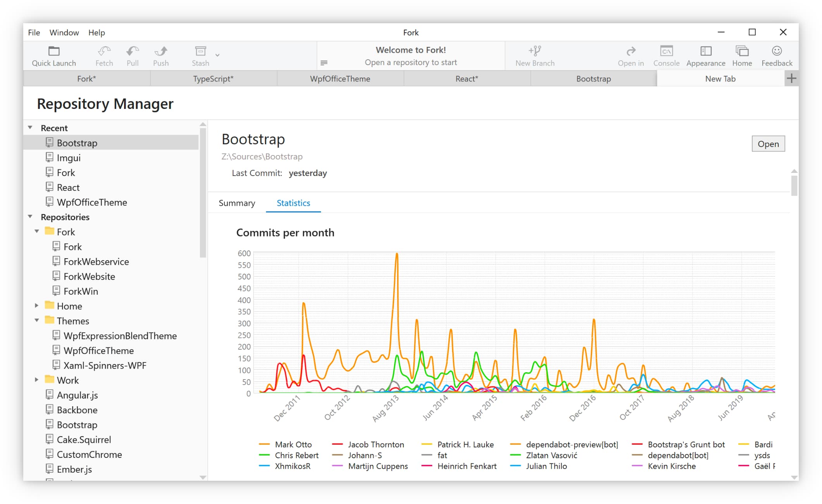822x504 pixels.
Task: Expand the Home folder
Action: point(37,306)
